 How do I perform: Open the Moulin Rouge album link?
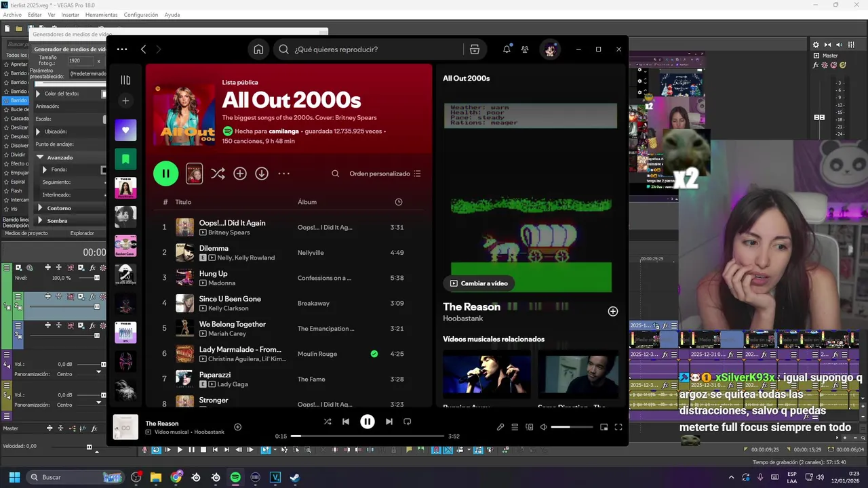click(x=317, y=354)
